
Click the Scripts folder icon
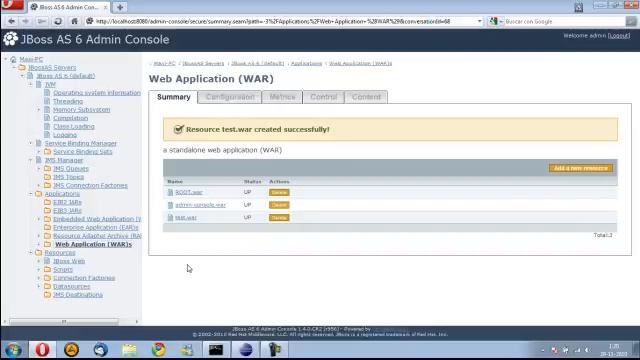[x=47, y=269]
